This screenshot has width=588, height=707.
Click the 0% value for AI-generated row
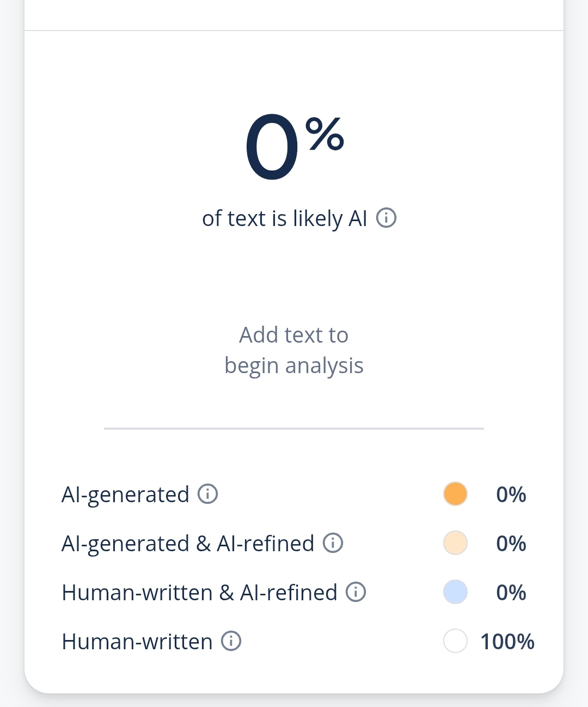pos(511,495)
